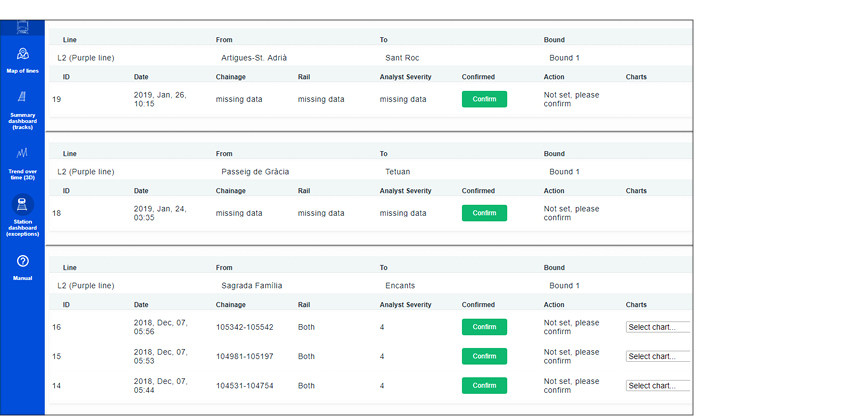Confirm exception ID 15
Image resolution: width=850 pixels, height=420 pixels.
484,356
